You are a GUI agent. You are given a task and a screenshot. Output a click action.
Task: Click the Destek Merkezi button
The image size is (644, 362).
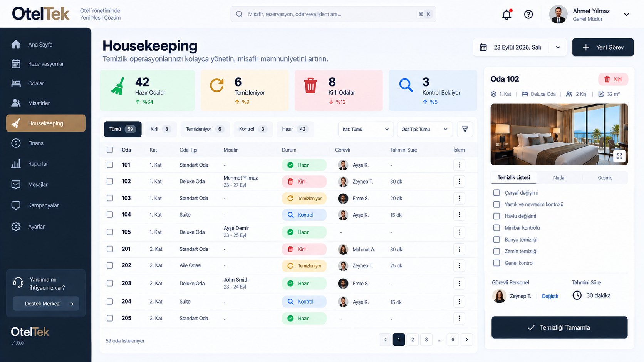(x=46, y=304)
